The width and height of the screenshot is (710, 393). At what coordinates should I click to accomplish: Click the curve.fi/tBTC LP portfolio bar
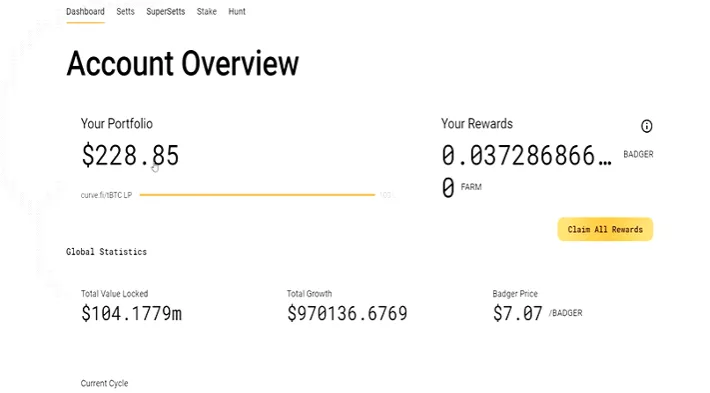257,195
